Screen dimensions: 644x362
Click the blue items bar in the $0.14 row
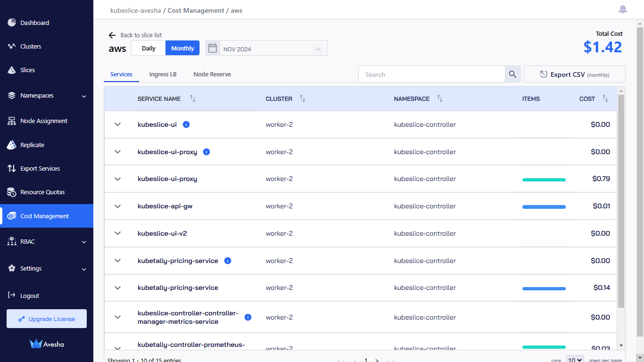[544, 288]
